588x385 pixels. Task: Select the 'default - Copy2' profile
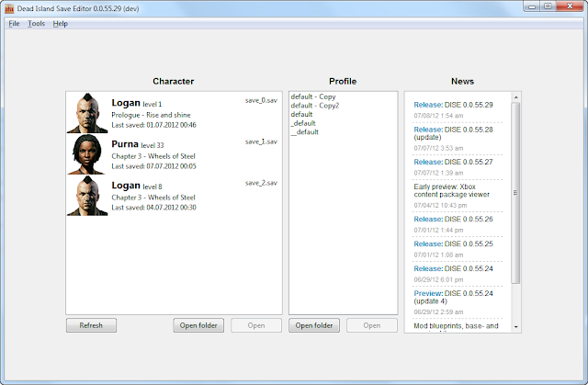pyautogui.click(x=314, y=106)
